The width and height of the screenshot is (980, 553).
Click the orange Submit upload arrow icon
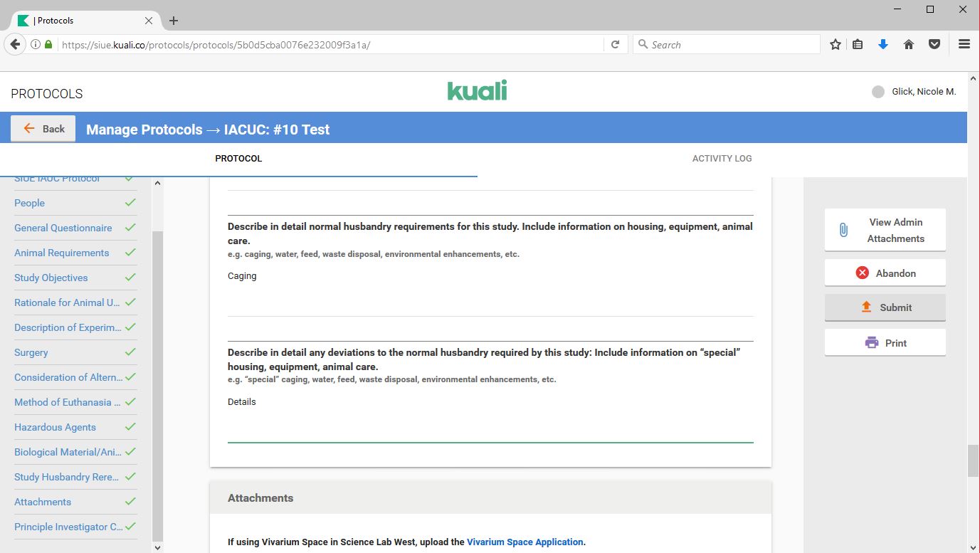coord(866,307)
